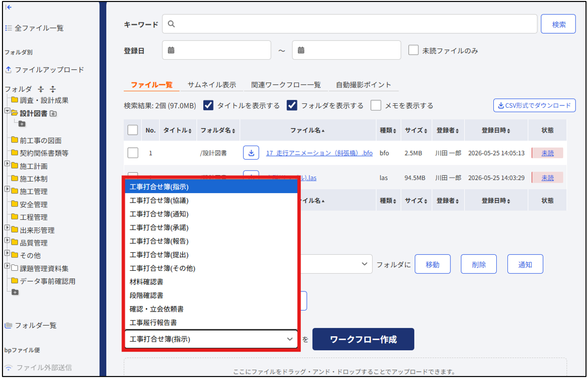
Task: Open 自動撮影ポイント tab
Action: 363,85
